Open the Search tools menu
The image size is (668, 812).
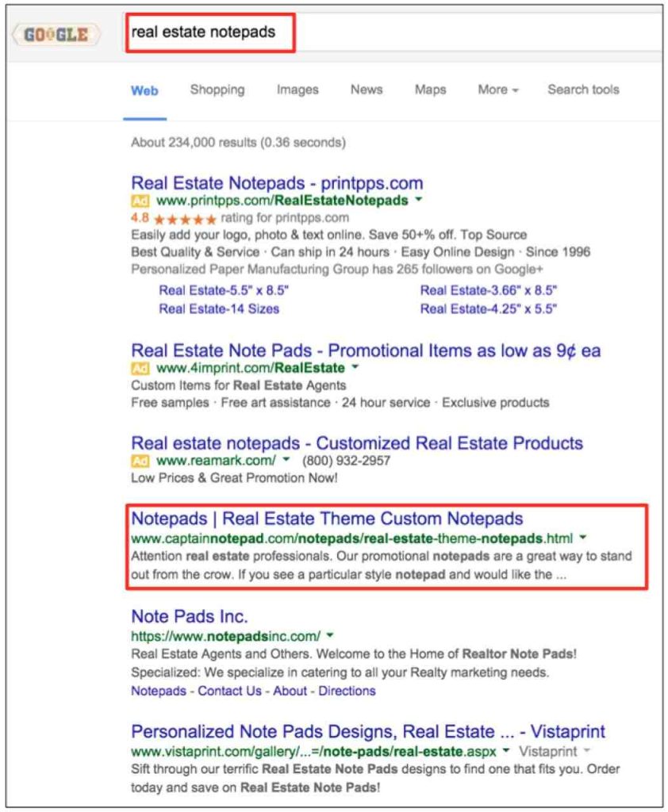(x=584, y=90)
